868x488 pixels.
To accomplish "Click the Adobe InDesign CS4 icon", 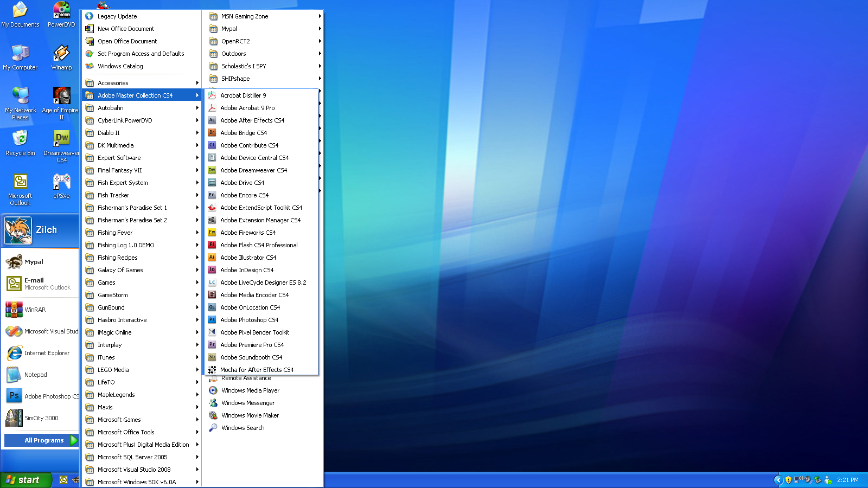I will pyautogui.click(x=212, y=270).
